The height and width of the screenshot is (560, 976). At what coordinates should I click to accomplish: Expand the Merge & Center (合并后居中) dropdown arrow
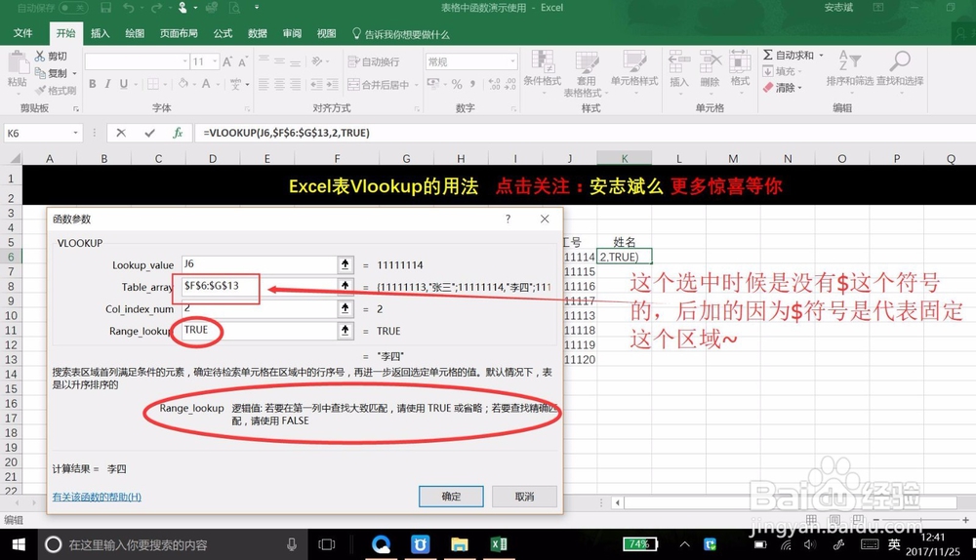416,85
